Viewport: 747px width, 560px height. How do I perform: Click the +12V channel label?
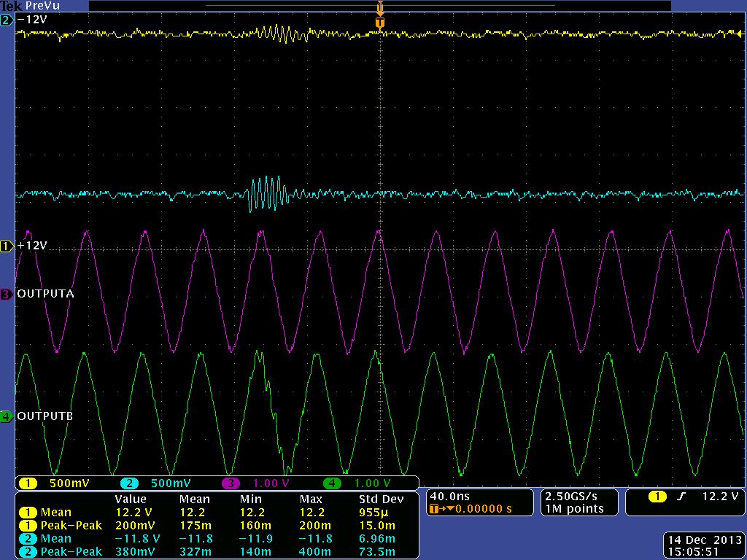click(x=32, y=246)
